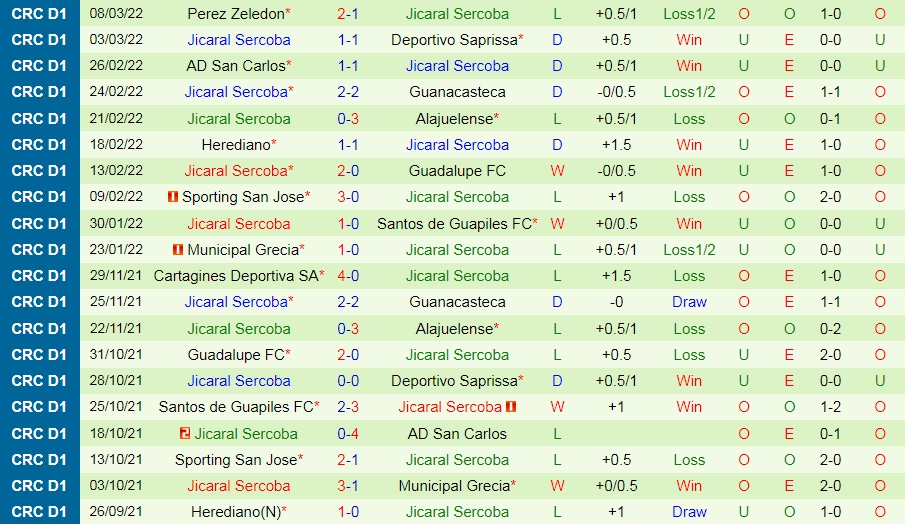The width and height of the screenshot is (905, 524).
Task: Click the 3-0 Sporting San Jose score
Action: (x=348, y=197)
